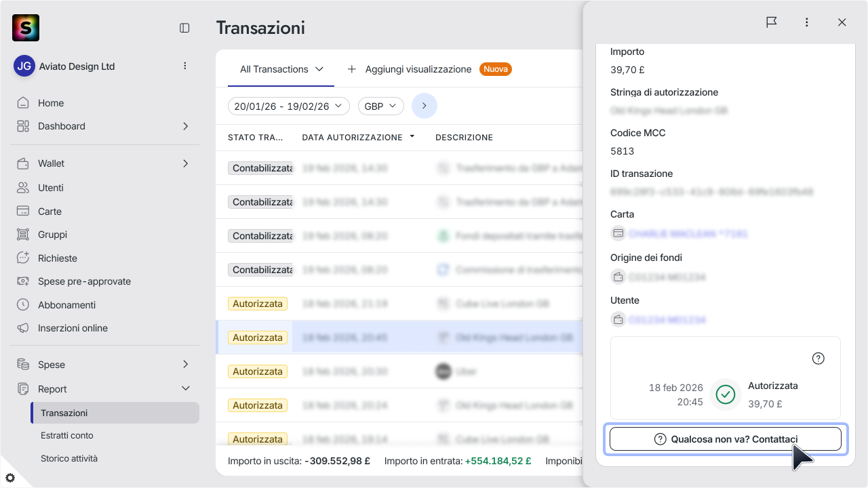Select the 19 feb 2026, 14:30 first Contabilizzata row
Screen dimensions: 868x488
coord(399,168)
